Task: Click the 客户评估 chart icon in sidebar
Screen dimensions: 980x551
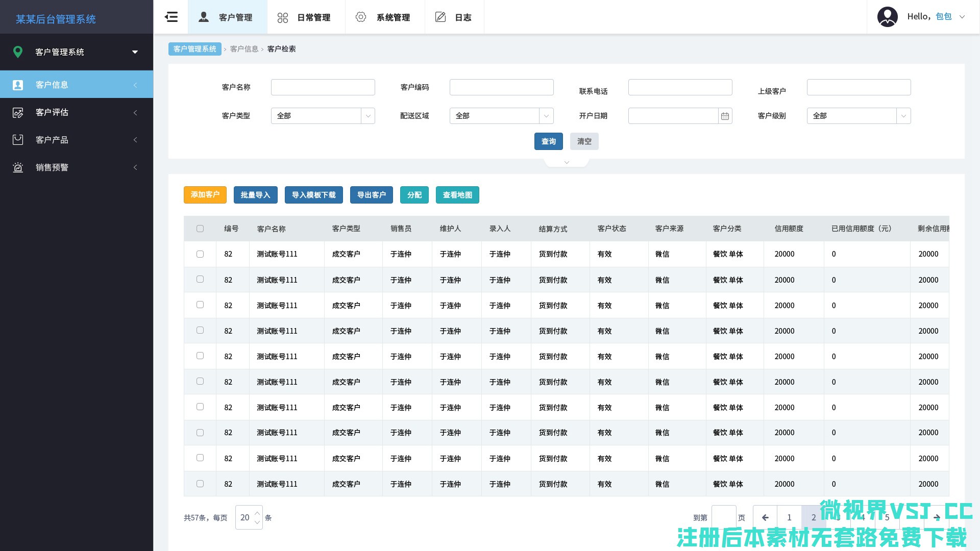Action: pyautogui.click(x=18, y=112)
